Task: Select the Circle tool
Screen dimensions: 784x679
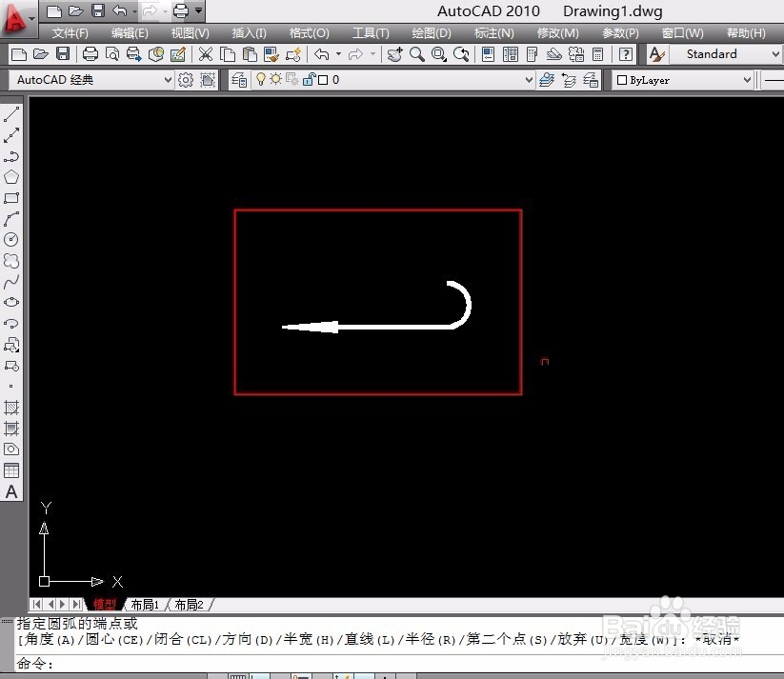Action: click(x=11, y=239)
